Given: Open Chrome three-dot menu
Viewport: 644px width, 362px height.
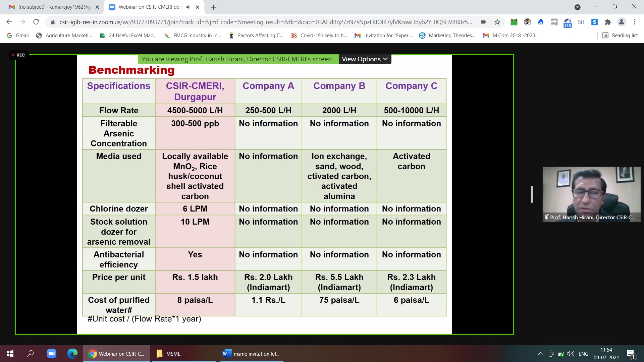Looking at the screenshot, I should (635, 22).
